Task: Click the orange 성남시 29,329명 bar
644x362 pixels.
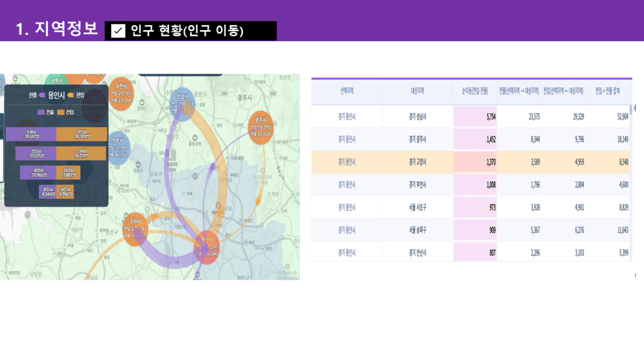Action: 82,134
